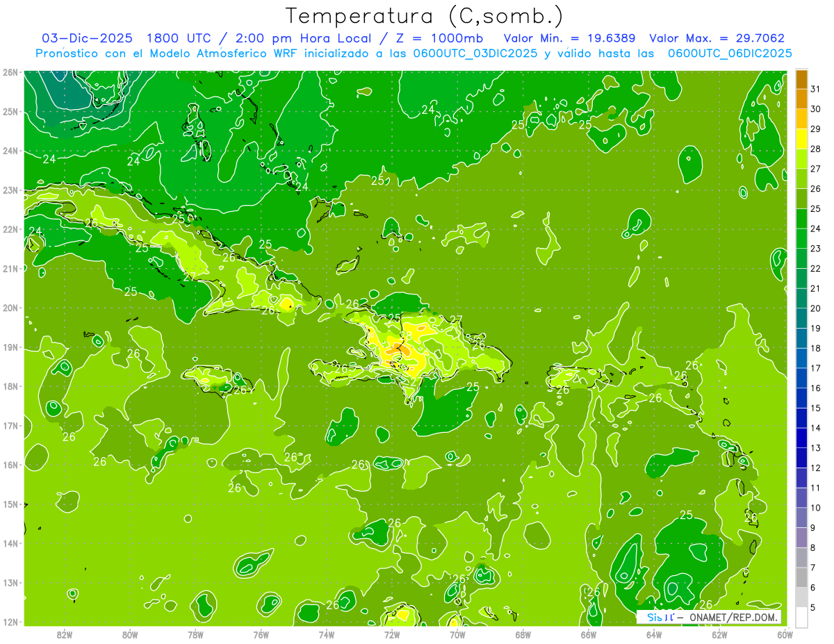The width and height of the screenshot is (834, 644).
Task: Click the 78W longitude axis label
Action: pos(195,634)
